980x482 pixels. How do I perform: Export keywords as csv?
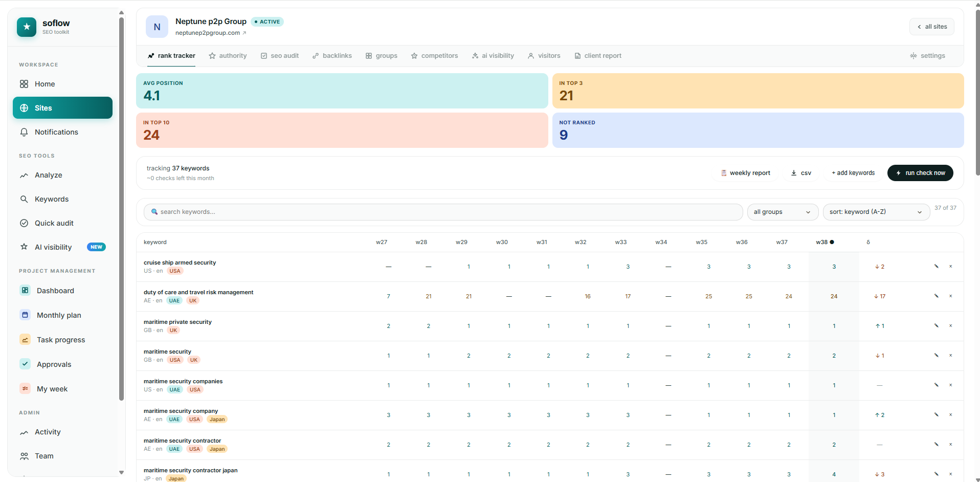pos(801,173)
